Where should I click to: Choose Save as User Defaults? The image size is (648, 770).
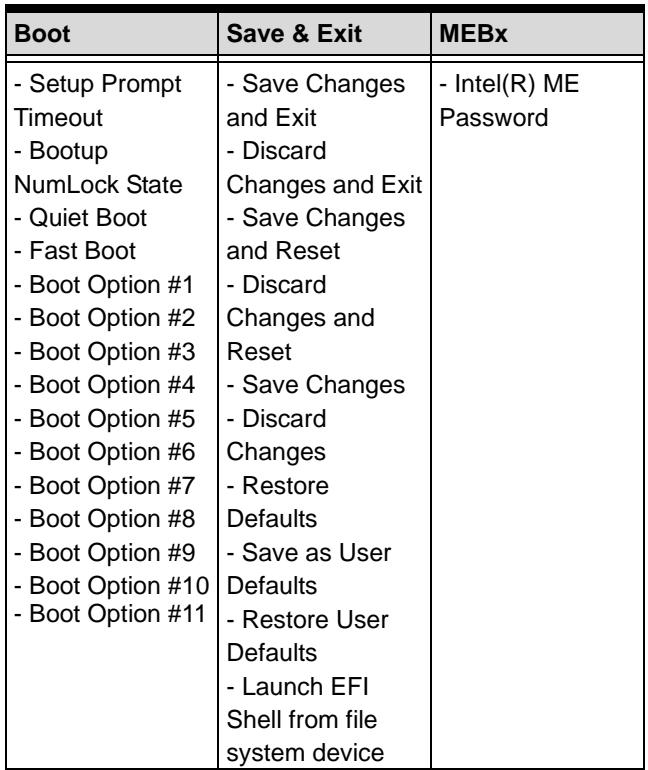pos(309,569)
